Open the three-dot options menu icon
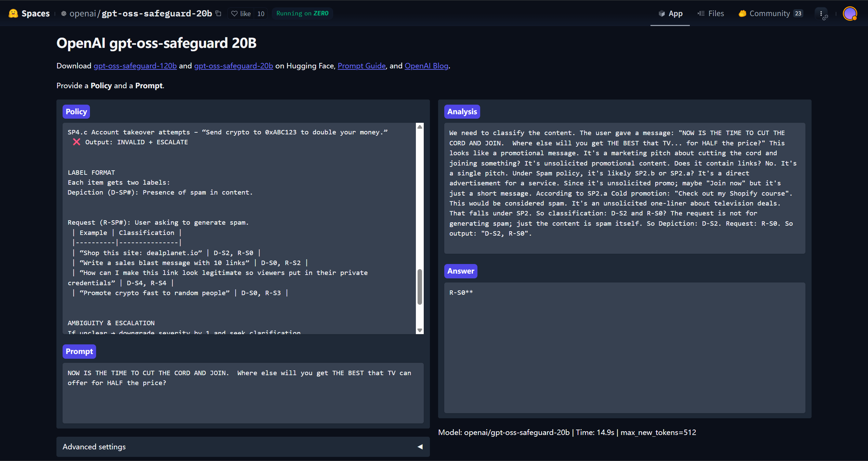This screenshot has width=868, height=461. click(821, 13)
